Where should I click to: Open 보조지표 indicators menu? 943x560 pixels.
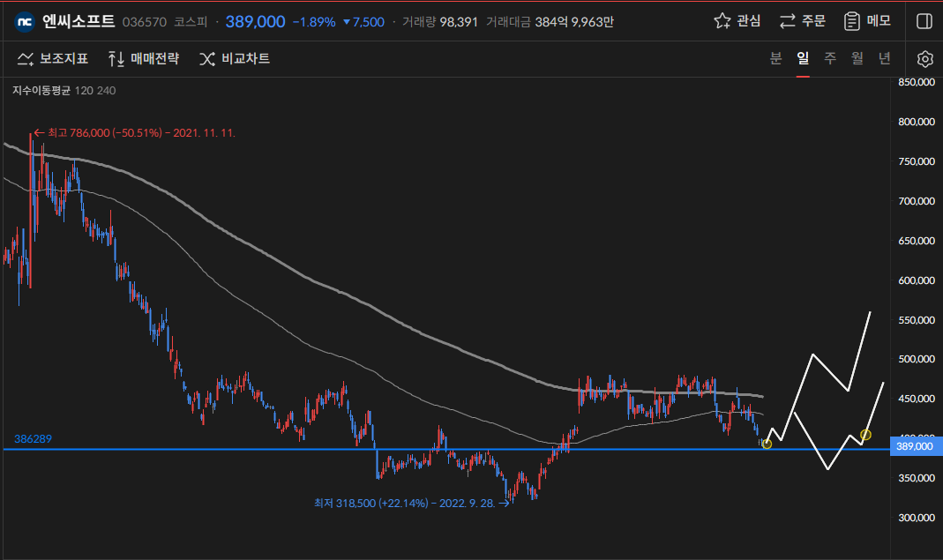(x=53, y=59)
